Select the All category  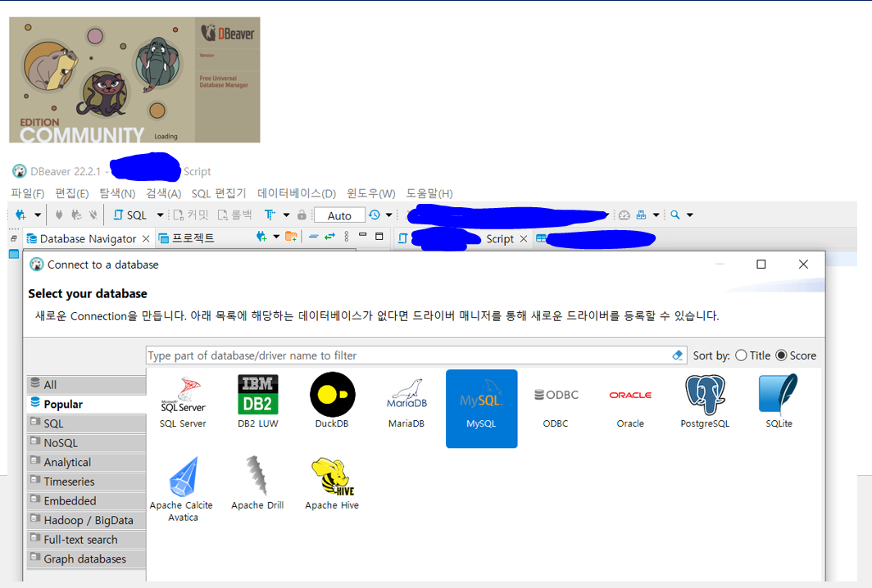[86, 385]
